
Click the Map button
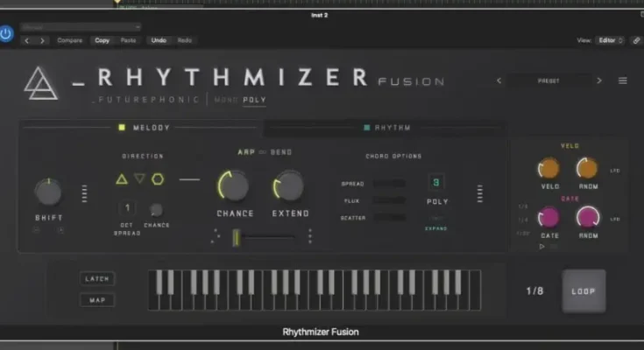[x=97, y=300]
